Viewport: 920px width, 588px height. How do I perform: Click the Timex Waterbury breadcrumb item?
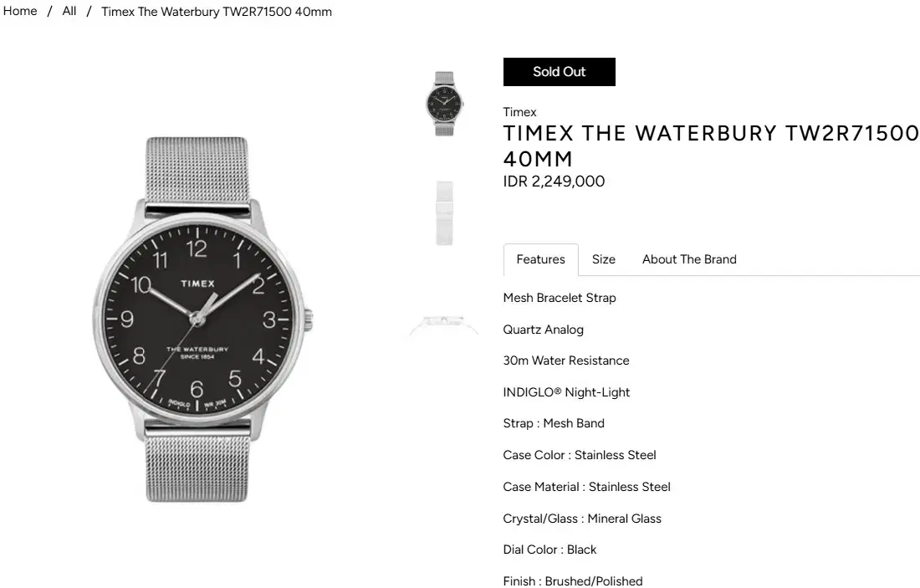217,12
